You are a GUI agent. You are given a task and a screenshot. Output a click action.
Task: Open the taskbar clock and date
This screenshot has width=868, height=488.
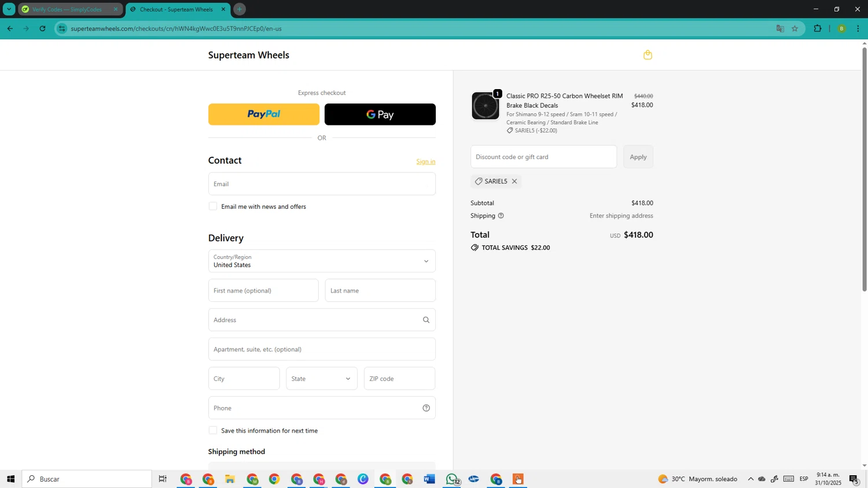pos(828,479)
